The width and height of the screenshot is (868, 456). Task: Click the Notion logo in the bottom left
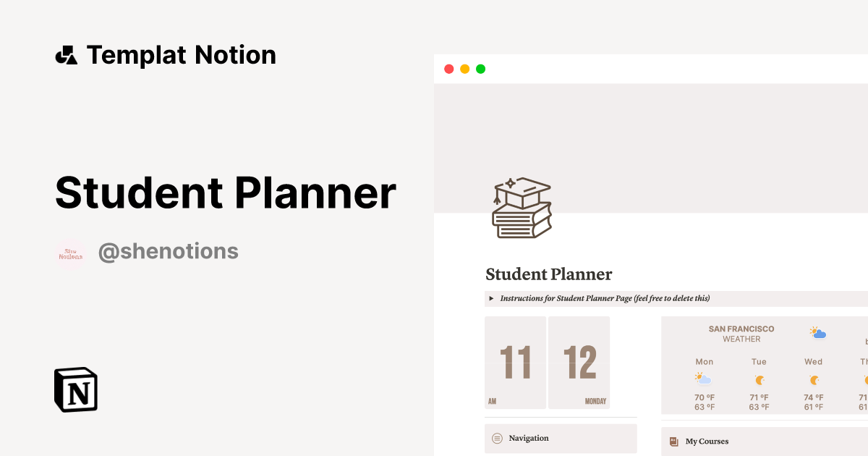point(75,390)
